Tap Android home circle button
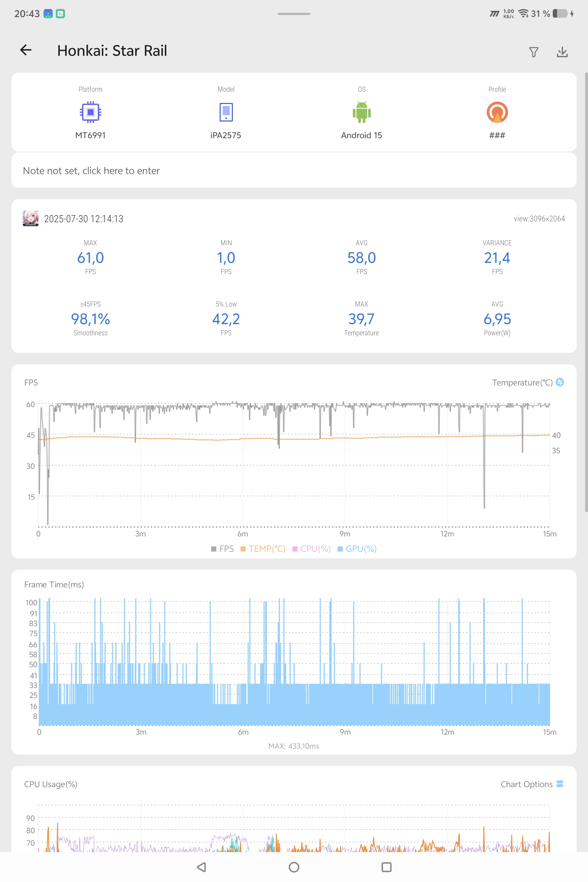 (x=294, y=867)
